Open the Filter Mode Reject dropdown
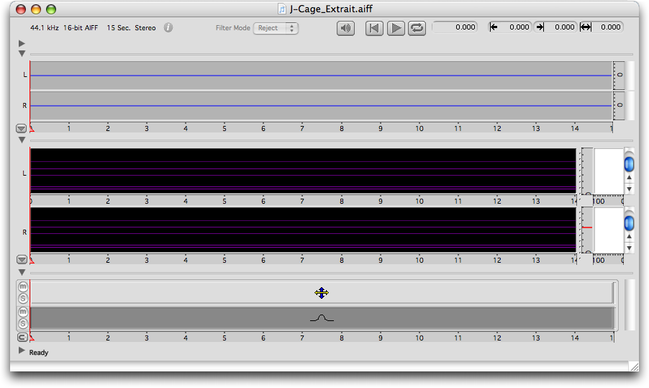 pos(276,28)
